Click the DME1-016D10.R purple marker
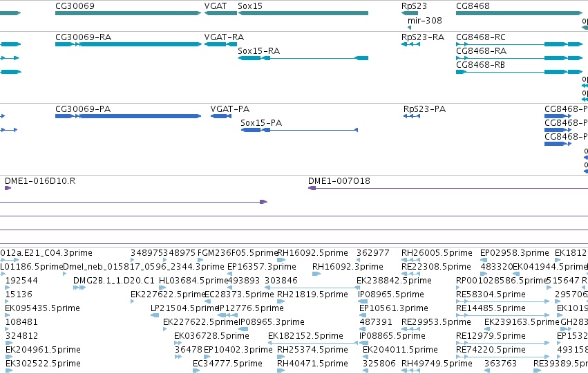Screen dimensions: 588x374 (x=8, y=188)
